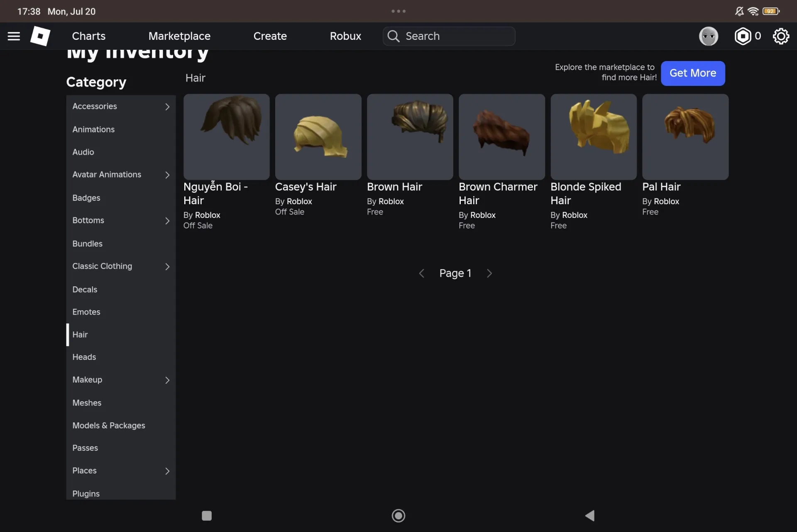Image resolution: width=797 pixels, height=532 pixels.
Task: Tap the Android recent apps square
Action: 207,516
